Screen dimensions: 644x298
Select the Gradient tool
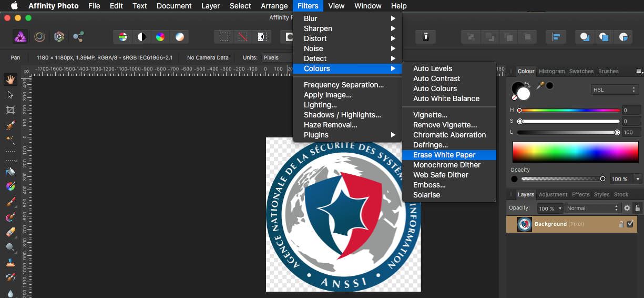(x=11, y=186)
